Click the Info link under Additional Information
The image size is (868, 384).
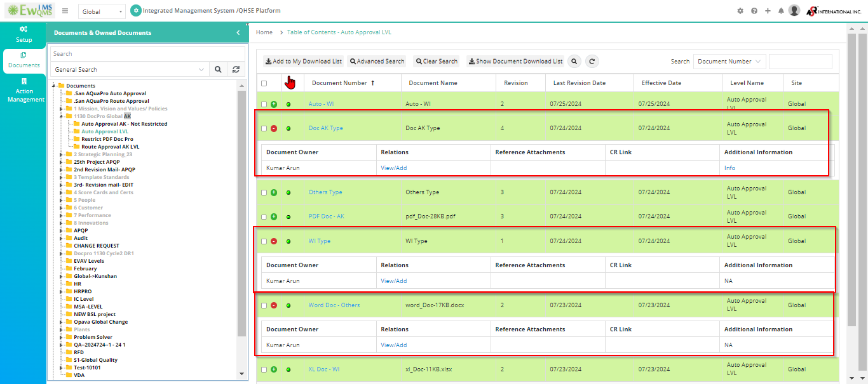click(x=729, y=168)
